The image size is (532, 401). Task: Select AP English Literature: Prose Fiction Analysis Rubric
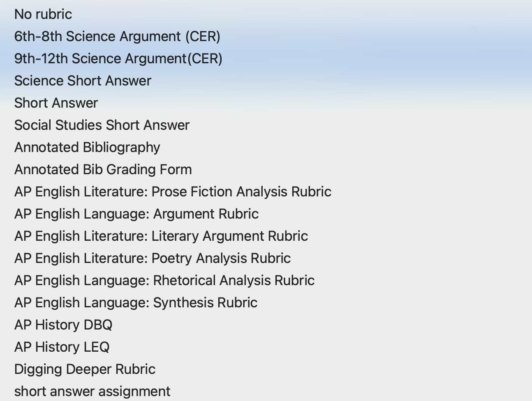coord(173,191)
